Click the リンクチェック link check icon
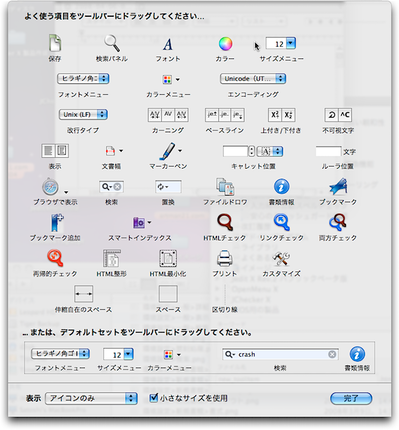 tap(282, 223)
